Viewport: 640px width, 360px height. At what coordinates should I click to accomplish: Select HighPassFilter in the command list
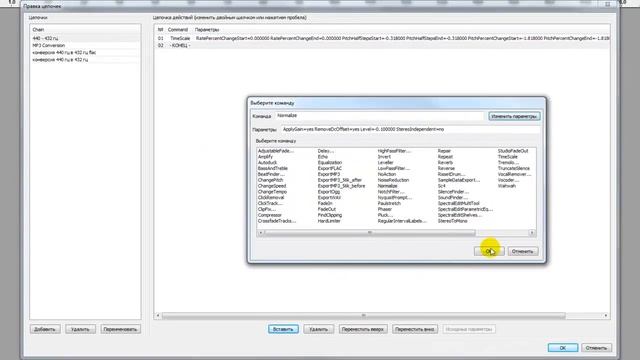pos(394,151)
